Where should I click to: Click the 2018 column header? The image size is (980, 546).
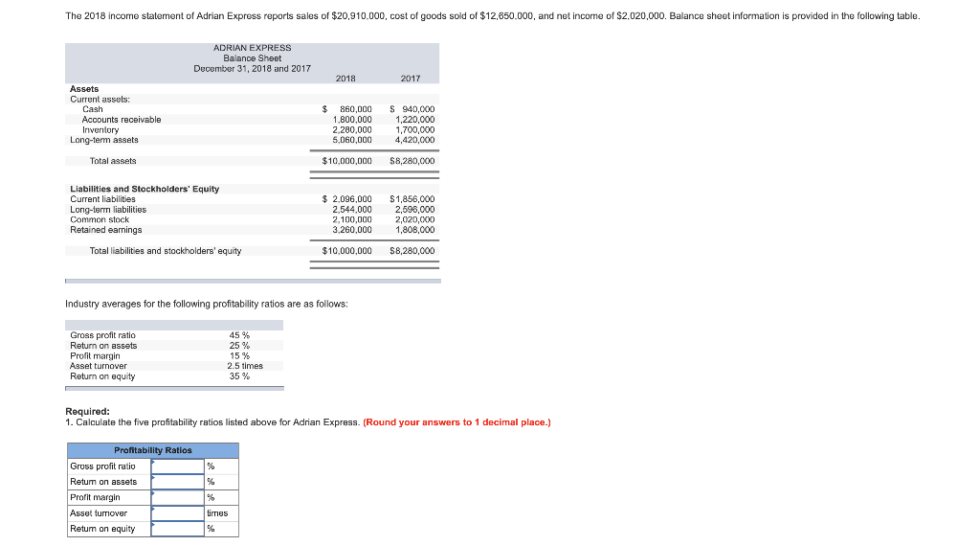(x=345, y=79)
